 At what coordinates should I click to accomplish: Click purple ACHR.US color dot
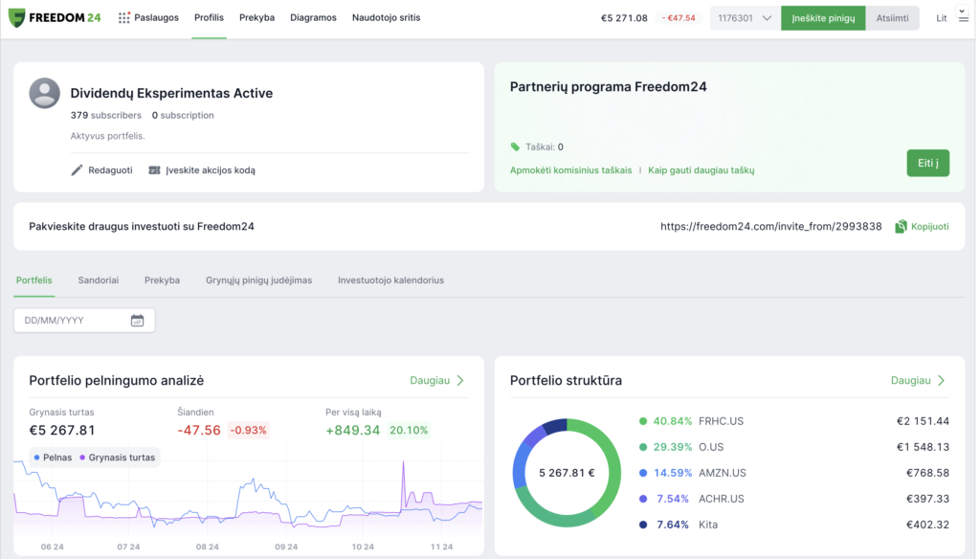pos(642,499)
